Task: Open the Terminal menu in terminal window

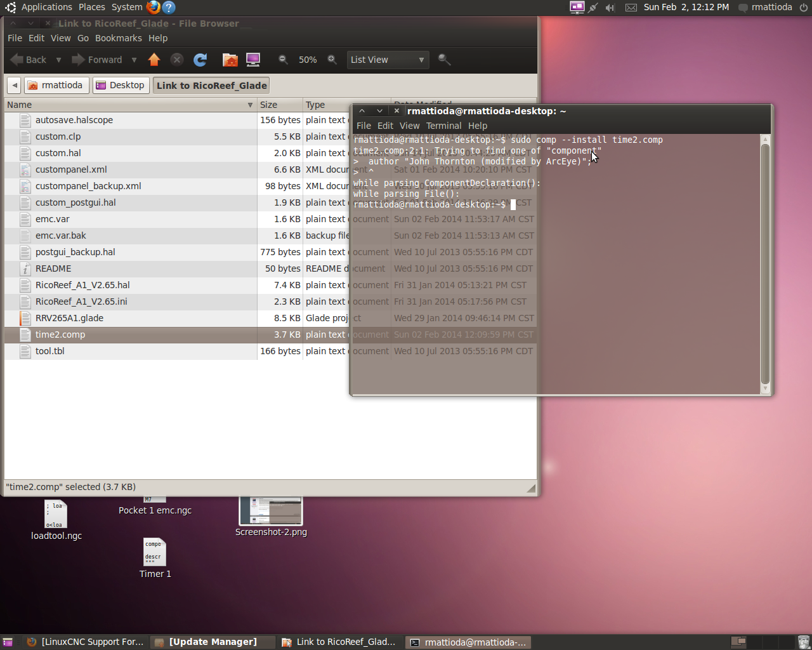Action: click(x=443, y=126)
